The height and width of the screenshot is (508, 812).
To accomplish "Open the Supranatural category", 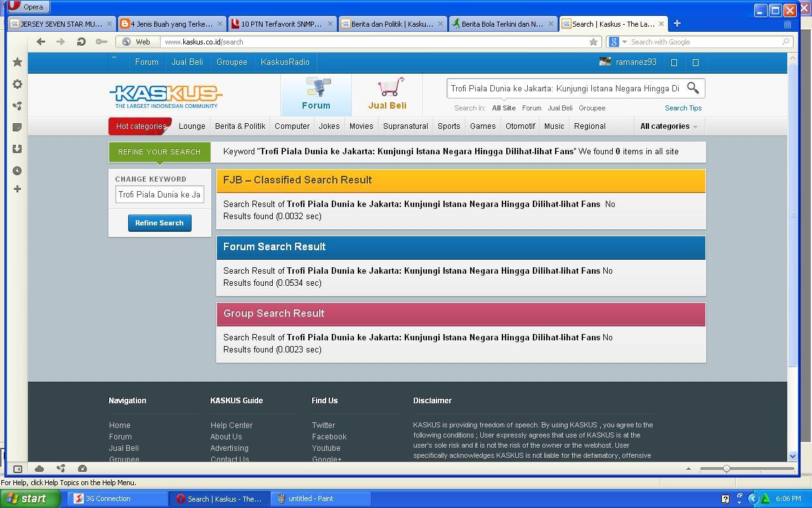I will (x=405, y=126).
